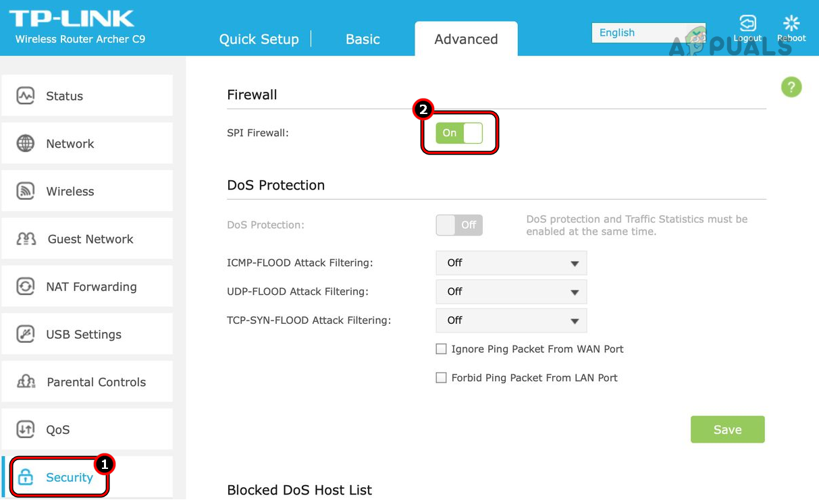Open the help question mark icon

pos(791,87)
